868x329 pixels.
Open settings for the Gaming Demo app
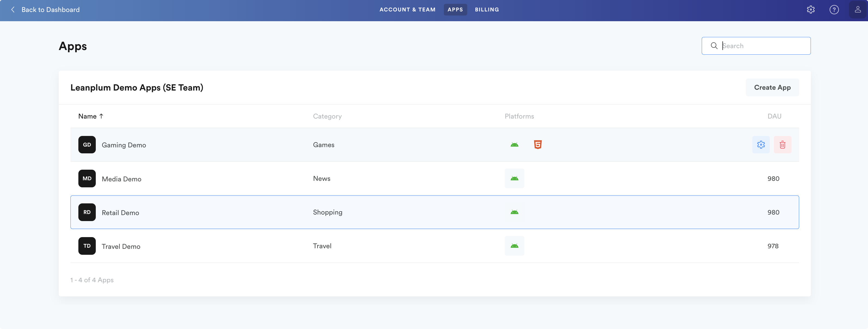point(761,145)
